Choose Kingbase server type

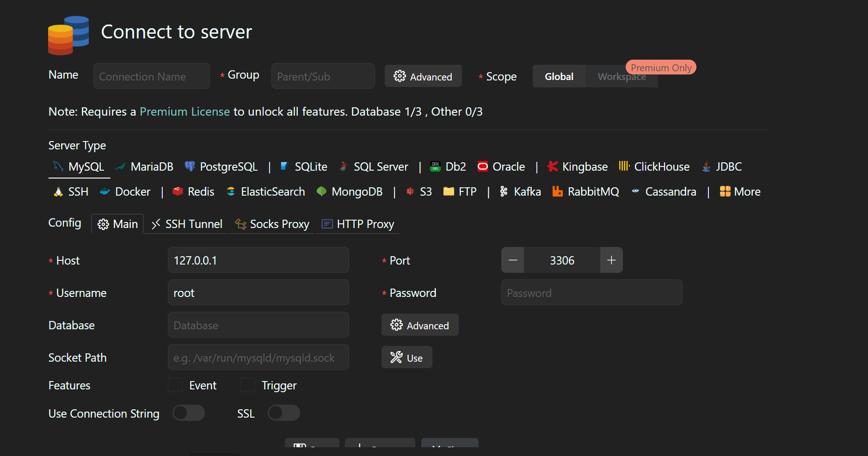(577, 167)
